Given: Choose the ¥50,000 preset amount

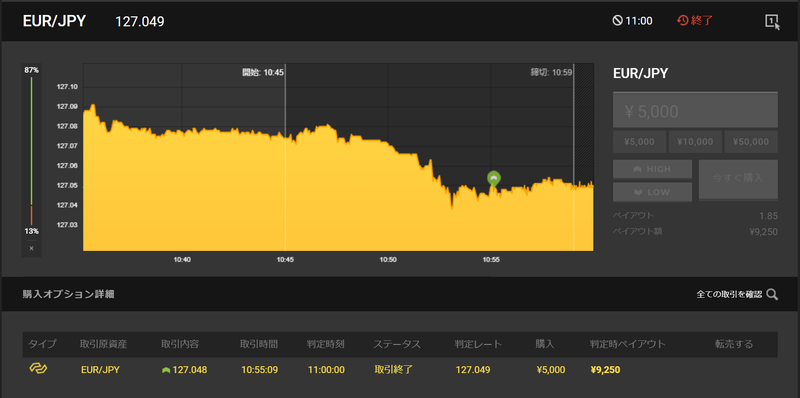Looking at the screenshot, I should coord(751,142).
